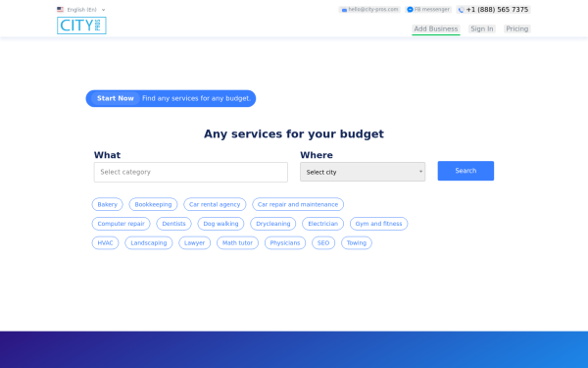
Task: Click the email envelope icon
Action: (344, 10)
